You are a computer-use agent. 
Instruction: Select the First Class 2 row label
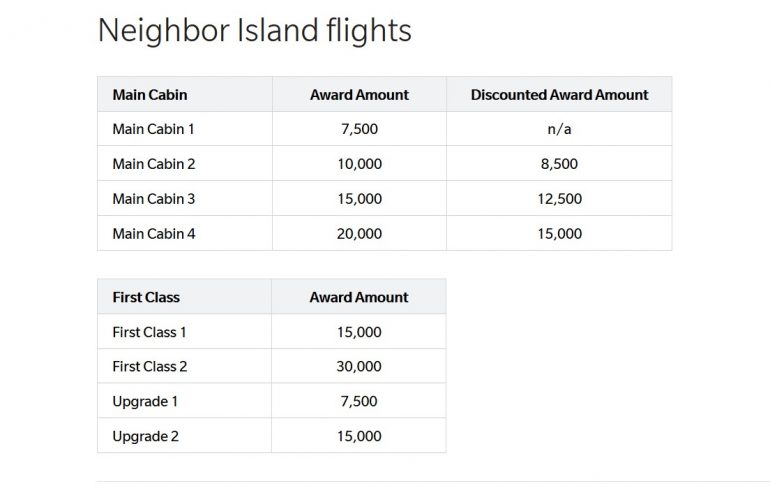pos(150,366)
